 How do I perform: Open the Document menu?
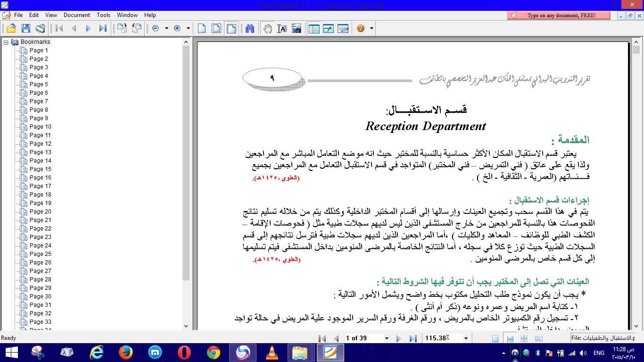[77, 15]
